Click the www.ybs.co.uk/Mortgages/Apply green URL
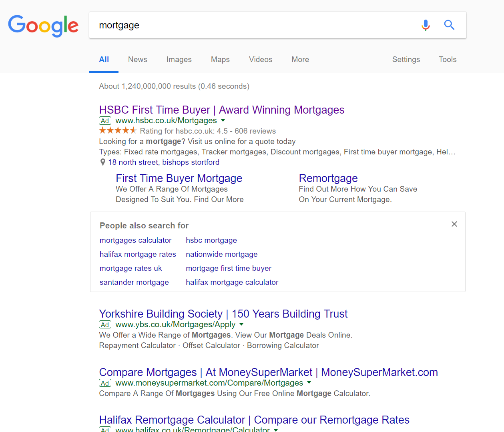 click(175, 324)
